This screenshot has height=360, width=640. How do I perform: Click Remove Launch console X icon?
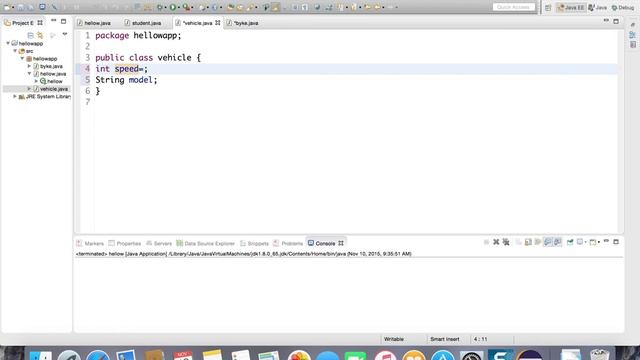[496, 242]
